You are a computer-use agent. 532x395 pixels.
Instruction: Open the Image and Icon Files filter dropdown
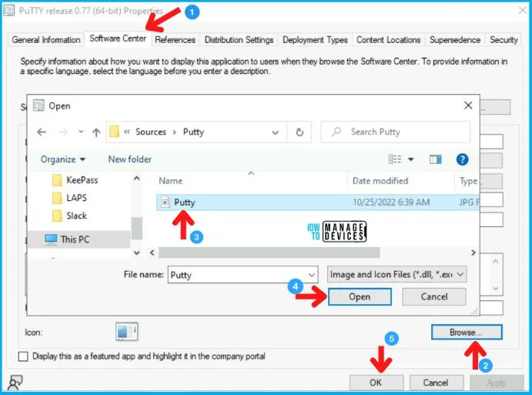tap(396, 274)
